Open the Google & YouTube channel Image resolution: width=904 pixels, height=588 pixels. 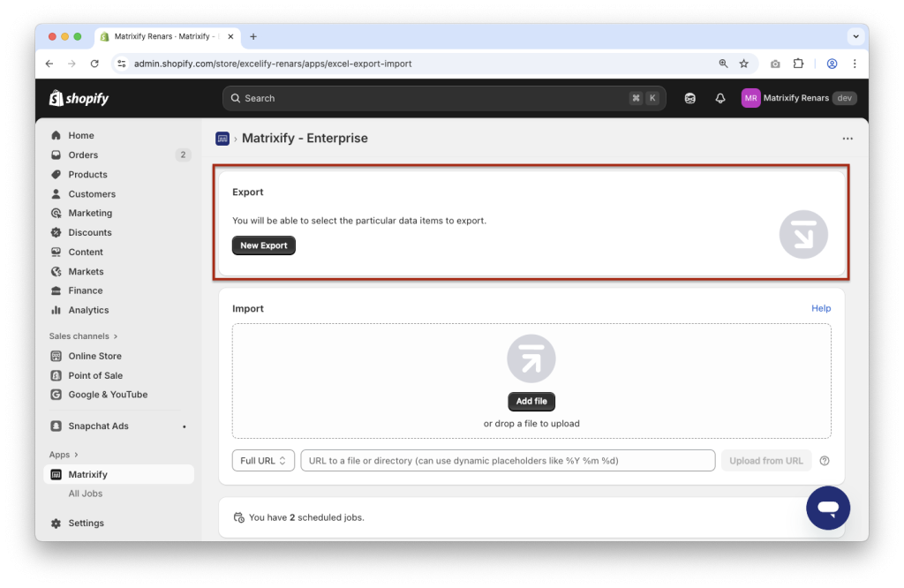(x=99, y=395)
